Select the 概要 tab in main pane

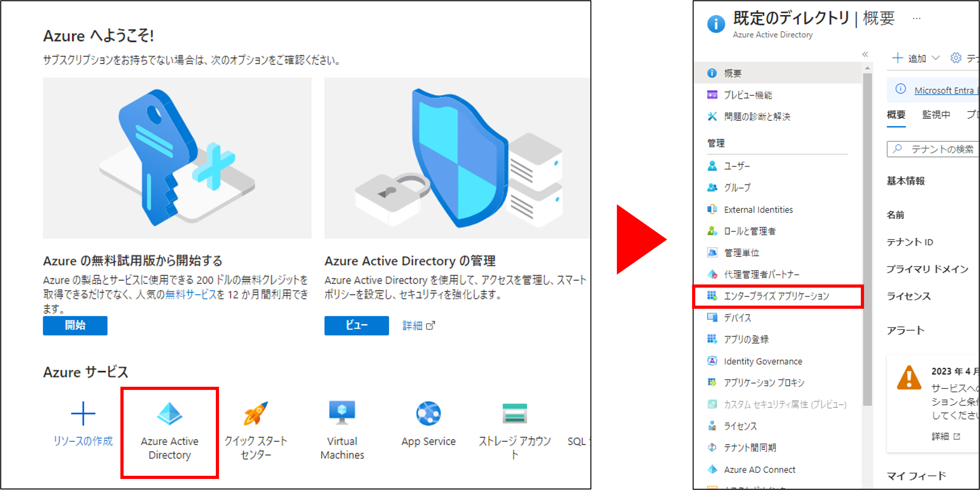tap(896, 114)
